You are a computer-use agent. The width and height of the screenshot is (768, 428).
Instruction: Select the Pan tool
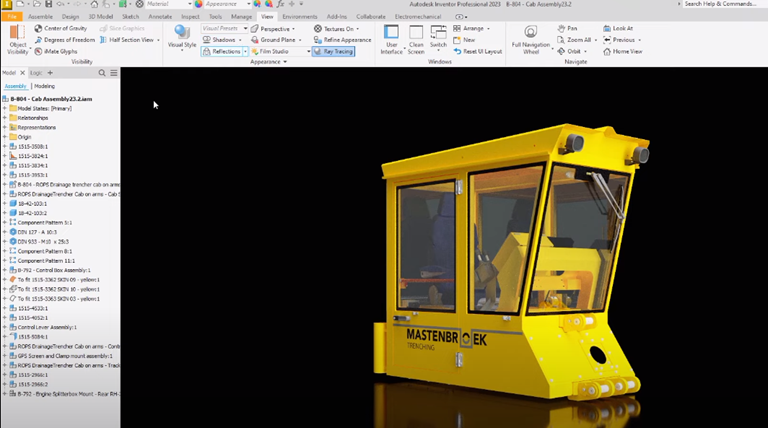pyautogui.click(x=567, y=28)
